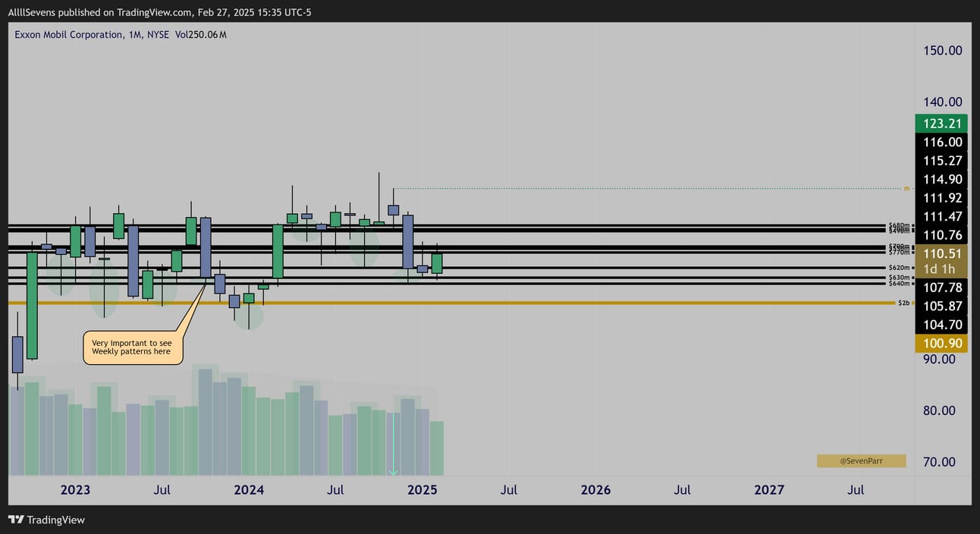This screenshot has width=980, height=534.
Task: Click the 116.00 price level label
Action: pos(941,142)
